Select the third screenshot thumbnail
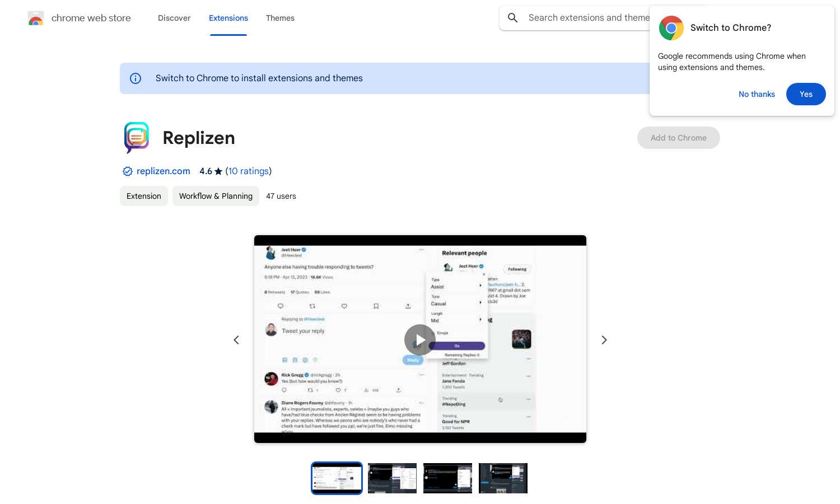The width and height of the screenshot is (840, 504). 447,478
